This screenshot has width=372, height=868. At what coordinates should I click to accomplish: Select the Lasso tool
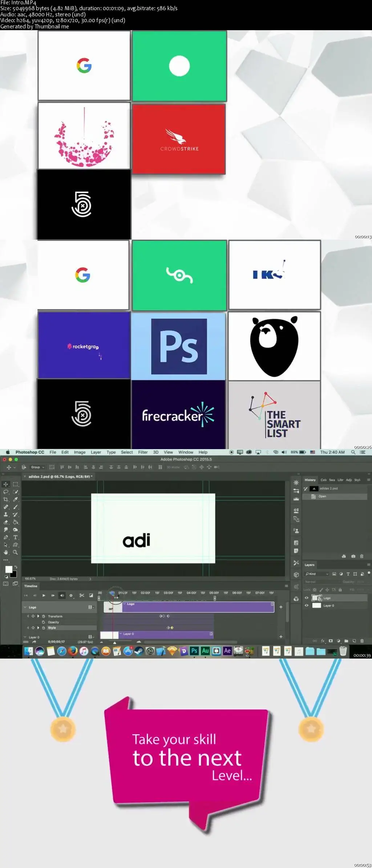pos(6,492)
